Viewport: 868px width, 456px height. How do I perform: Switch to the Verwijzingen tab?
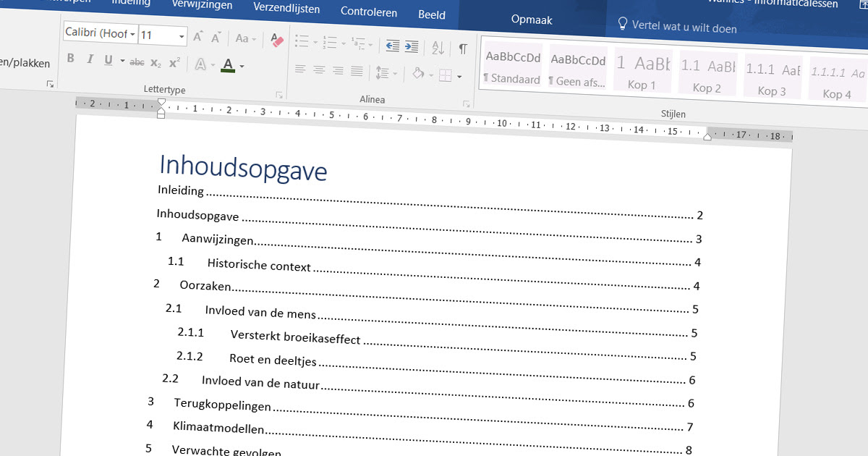pyautogui.click(x=202, y=5)
